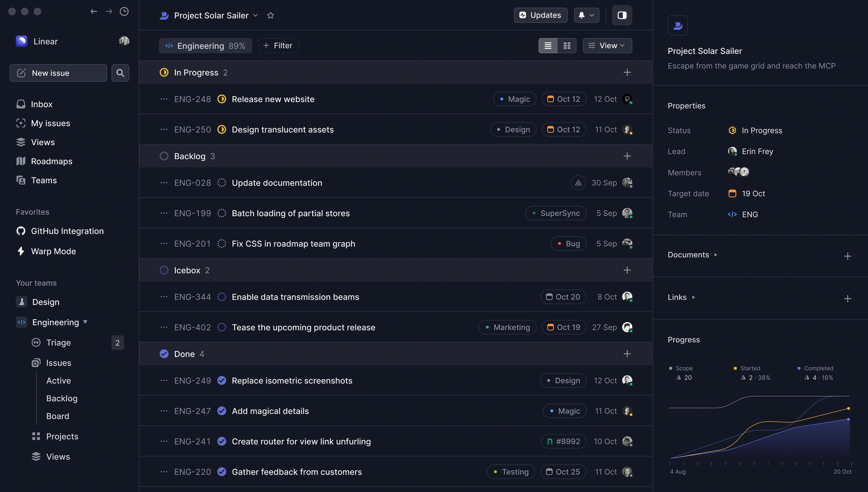868x492 pixels.
Task: Click the New Issue compose icon
Action: (21, 73)
